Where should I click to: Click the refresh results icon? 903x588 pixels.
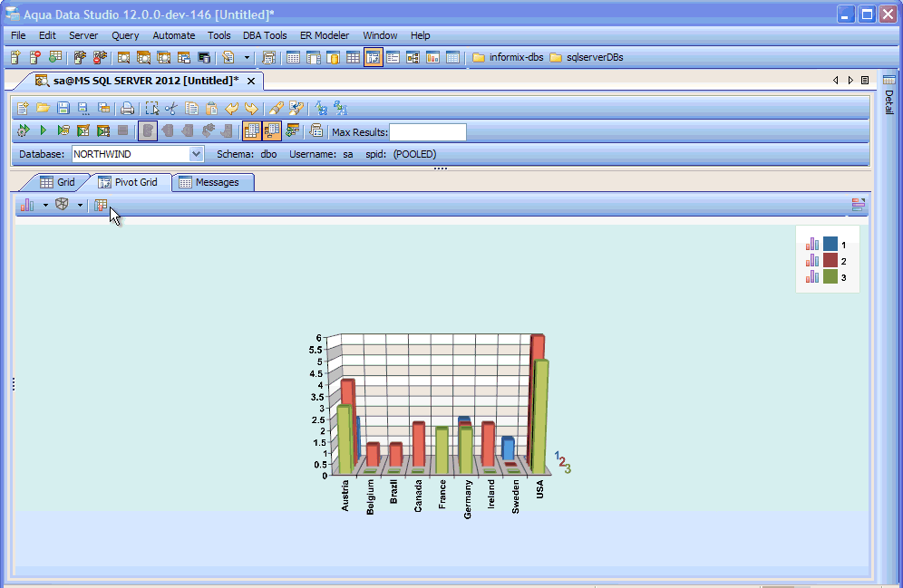click(x=293, y=131)
